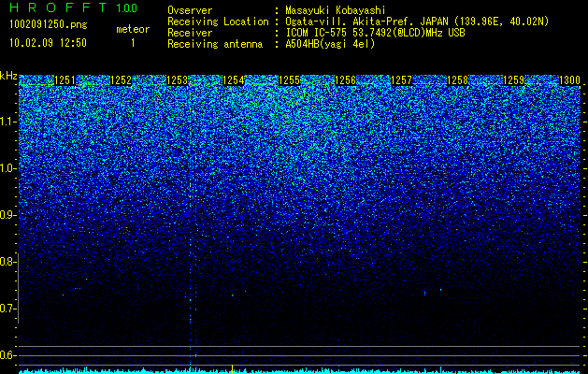
Task: Click the 0.8 frequency axis label
Action: pos(7,262)
